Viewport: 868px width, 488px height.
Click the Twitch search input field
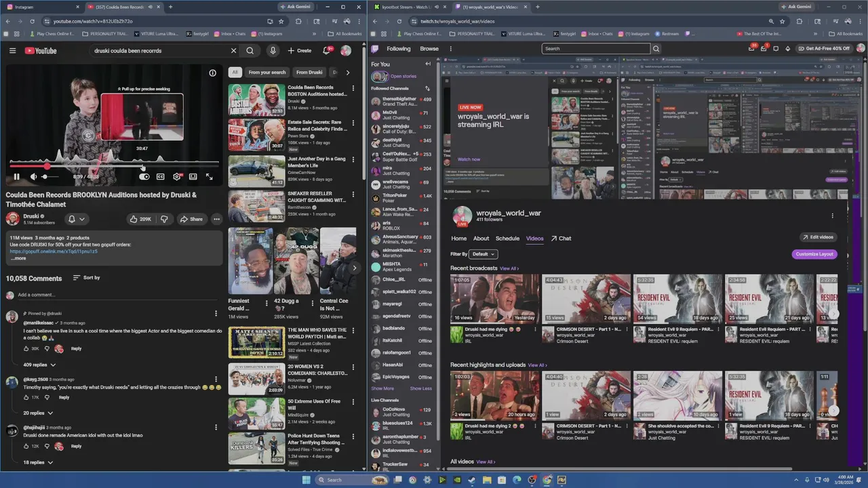tap(595, 49)
